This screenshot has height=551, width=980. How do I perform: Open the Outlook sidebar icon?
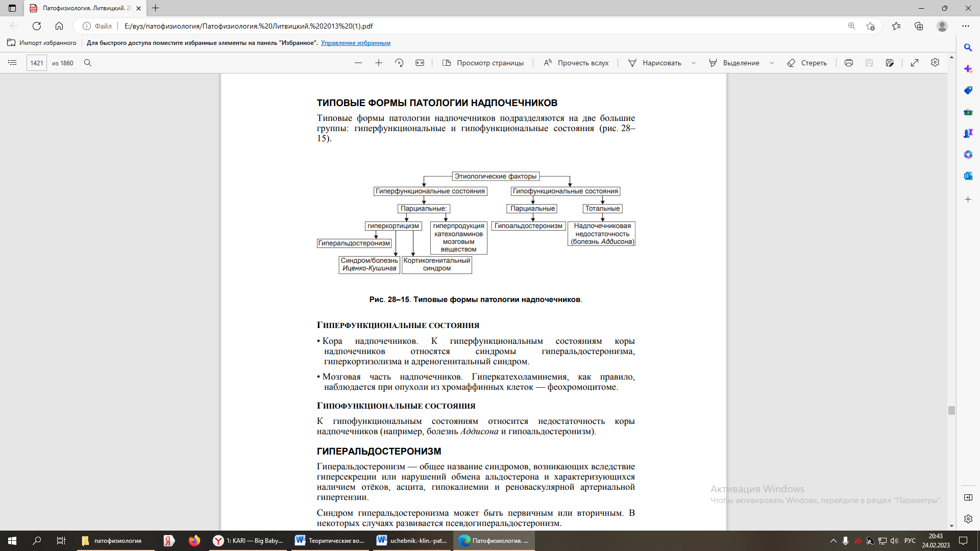(968, 176)
